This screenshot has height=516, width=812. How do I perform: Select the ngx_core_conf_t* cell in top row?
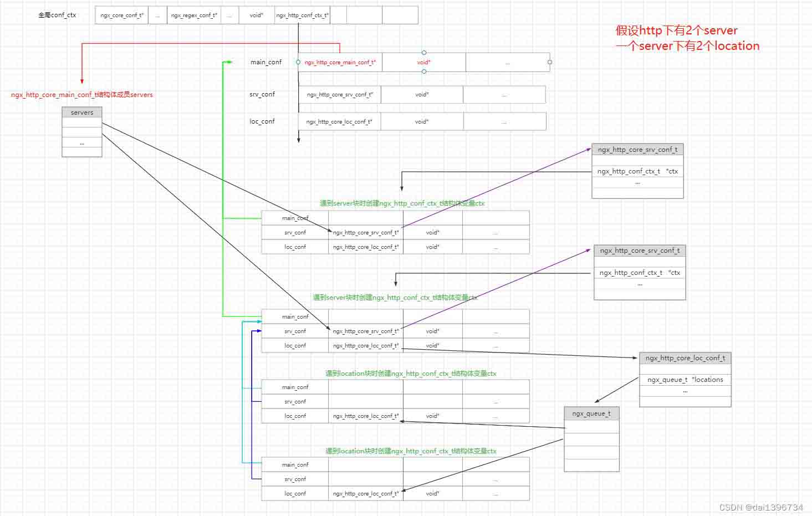click(122, 16)
